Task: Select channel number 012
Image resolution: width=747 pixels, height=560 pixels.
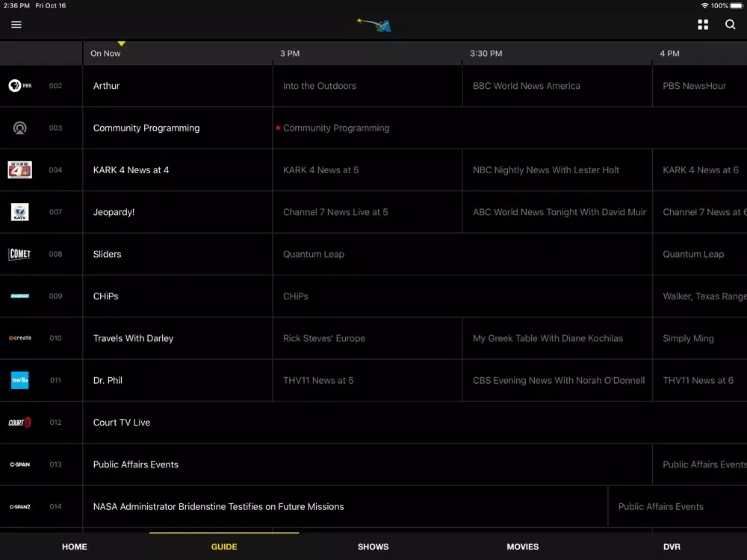Action: point(55,423)
